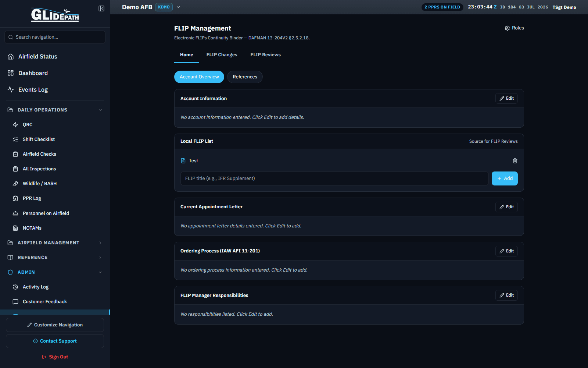Image resolution: width=588 pixels, height=368 pixels.
Task: Click the Test document icon
Action: click(x=183, y=161)
